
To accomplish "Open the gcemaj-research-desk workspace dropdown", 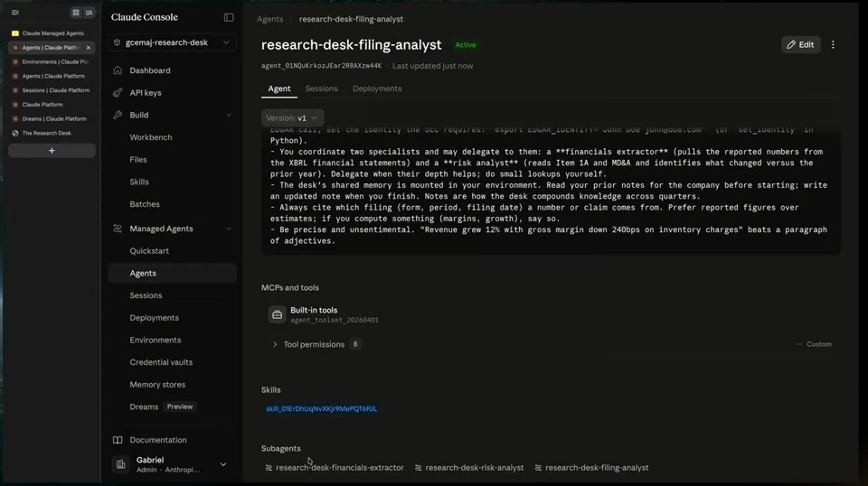I will click(x=172, y=42).
